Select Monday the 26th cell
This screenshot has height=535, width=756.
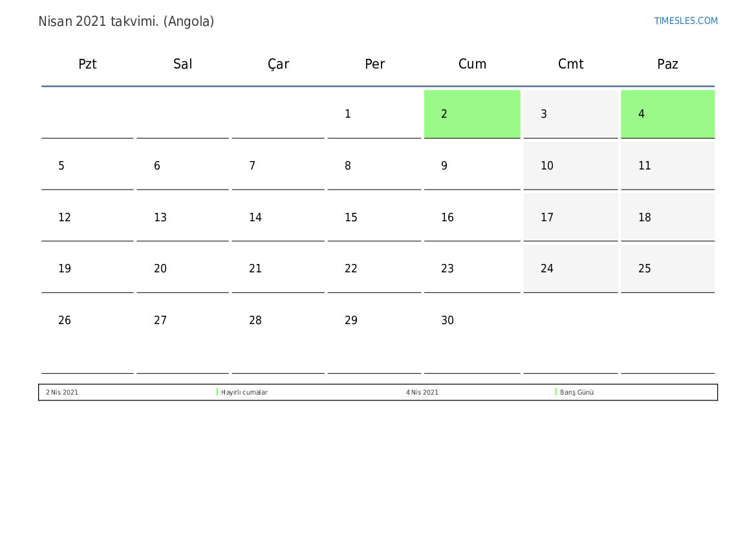tap(87, 334)
